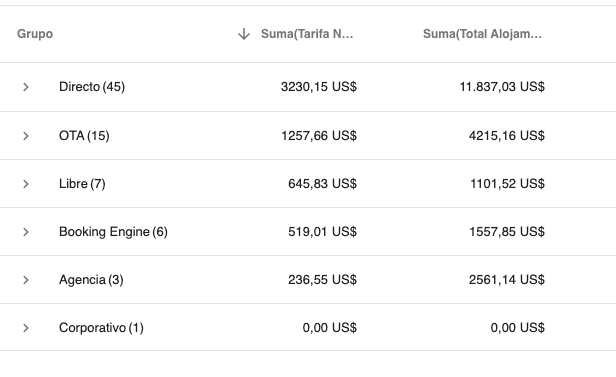Click the 3230,15 US$ cell
Image resolution: width=616 pixels, height=377 pixels.
tap(319, 86)
